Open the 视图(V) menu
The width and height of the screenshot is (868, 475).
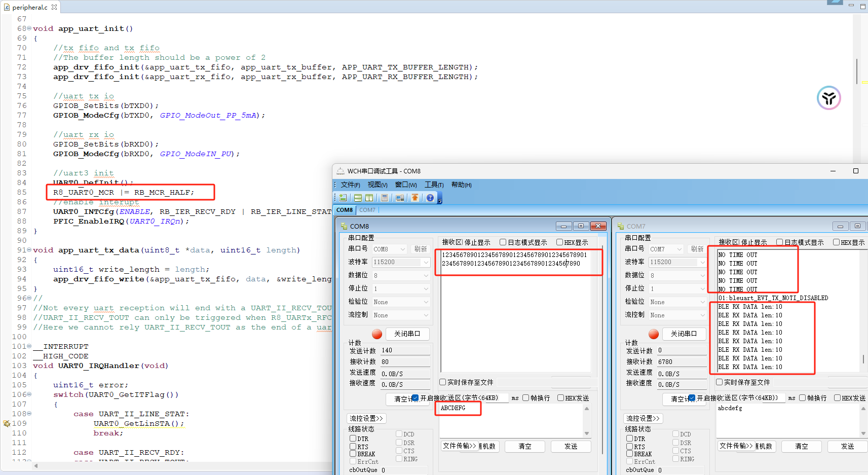pyautogui.click(x=378, y=185)
